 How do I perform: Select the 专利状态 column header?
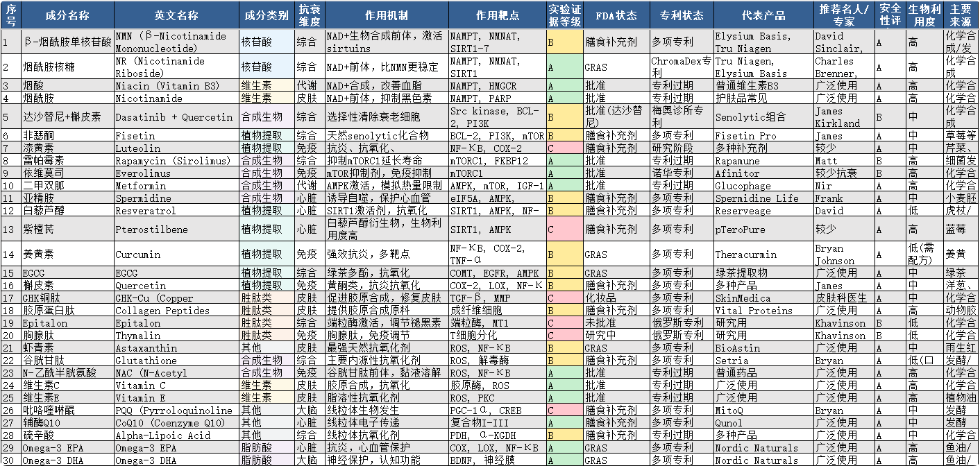click(682, 15)
